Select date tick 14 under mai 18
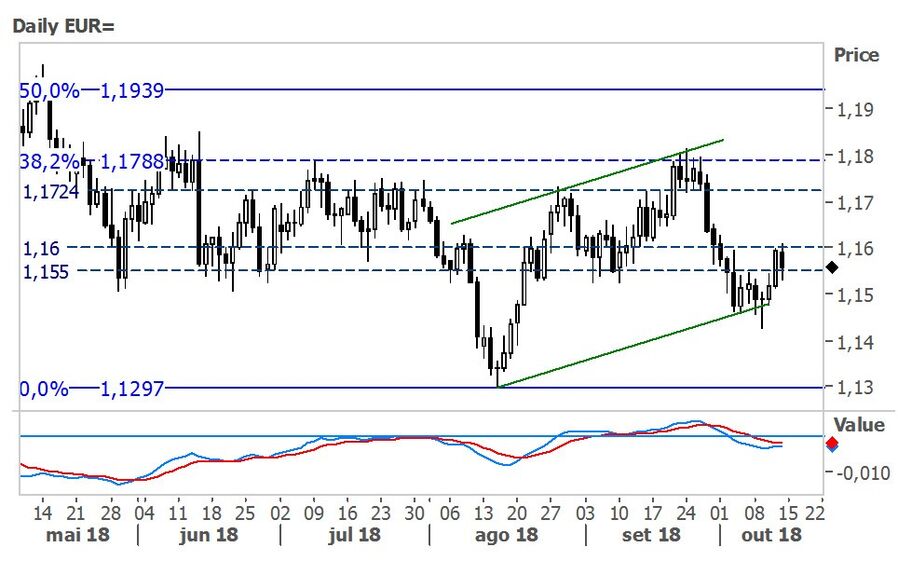 coord(42,512)
